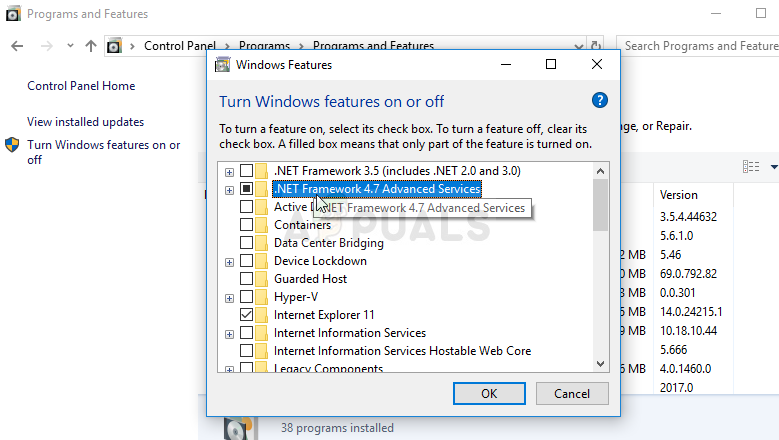Viewport: 779px width, 440px height.
Task: Expand the .NET Framework 3.5 tree node
Action: click(x=229, y=172)
